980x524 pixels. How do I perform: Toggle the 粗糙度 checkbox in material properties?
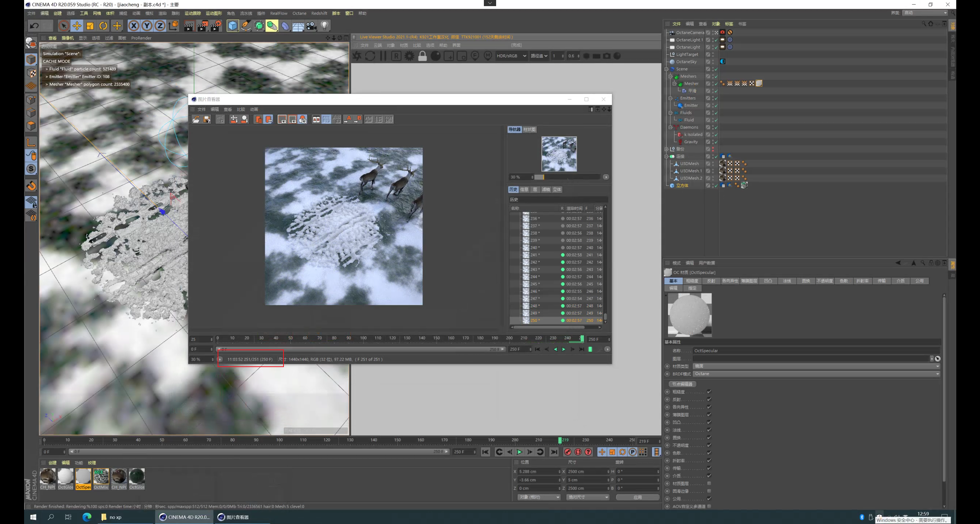pos(709,392)
